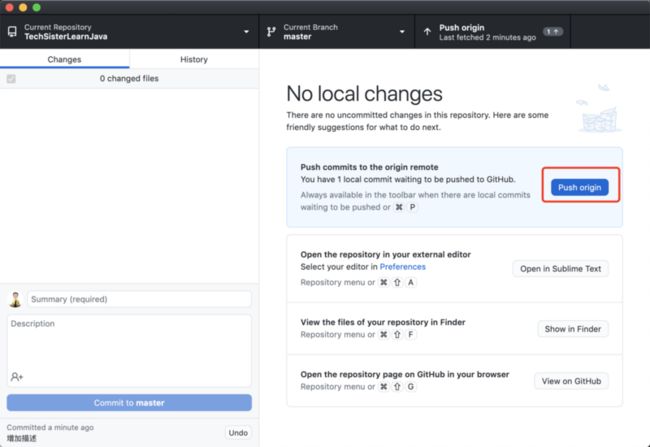Click the green macOS fullscreen button

click(36, 7)
